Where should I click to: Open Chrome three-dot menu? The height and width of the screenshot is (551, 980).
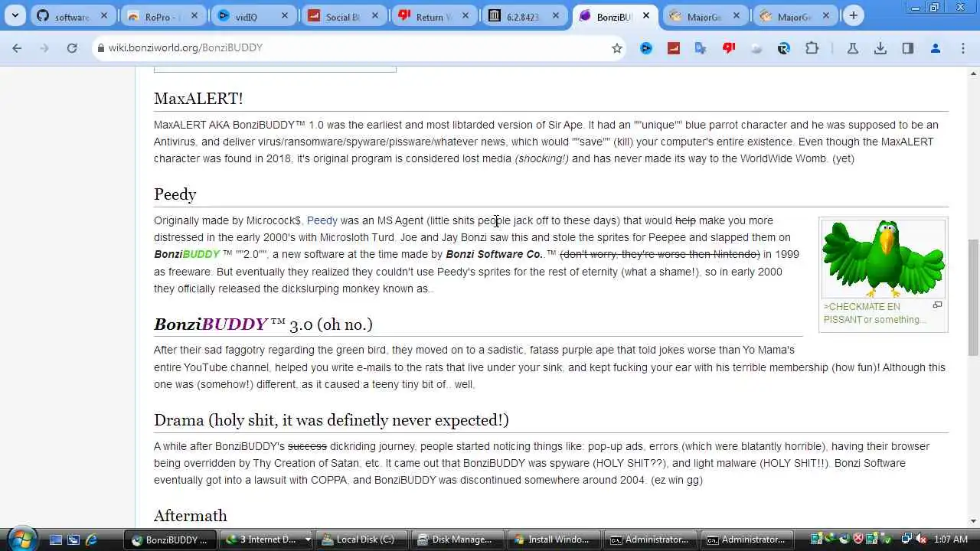point(963,47)
